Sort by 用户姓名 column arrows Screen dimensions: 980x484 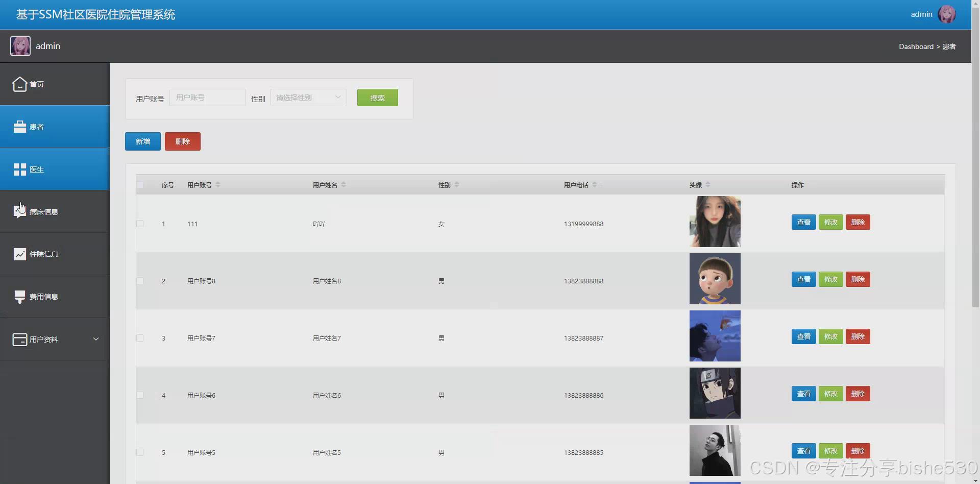coord(344,185)
